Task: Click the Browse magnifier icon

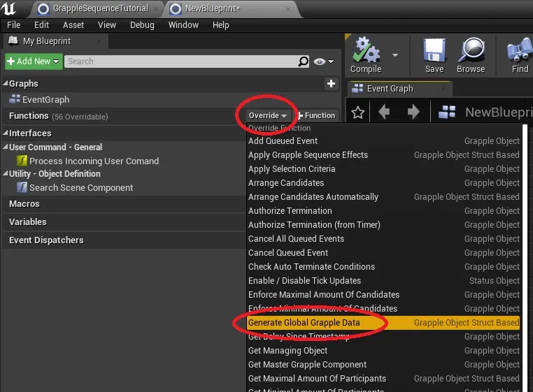Action: tap(471, 50)
